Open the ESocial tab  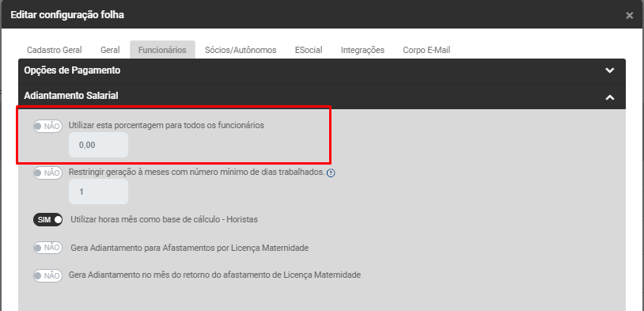[x=309, y=50]
